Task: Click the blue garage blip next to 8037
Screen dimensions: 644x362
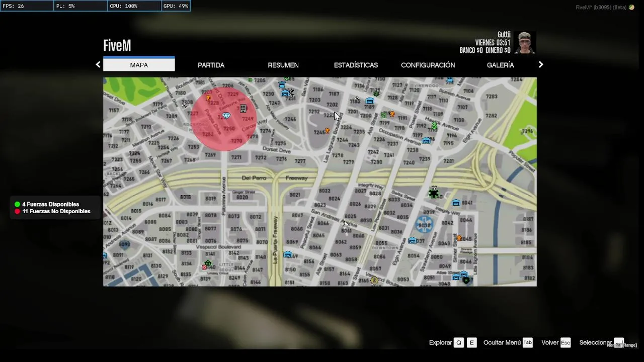Action: point(412,240)
